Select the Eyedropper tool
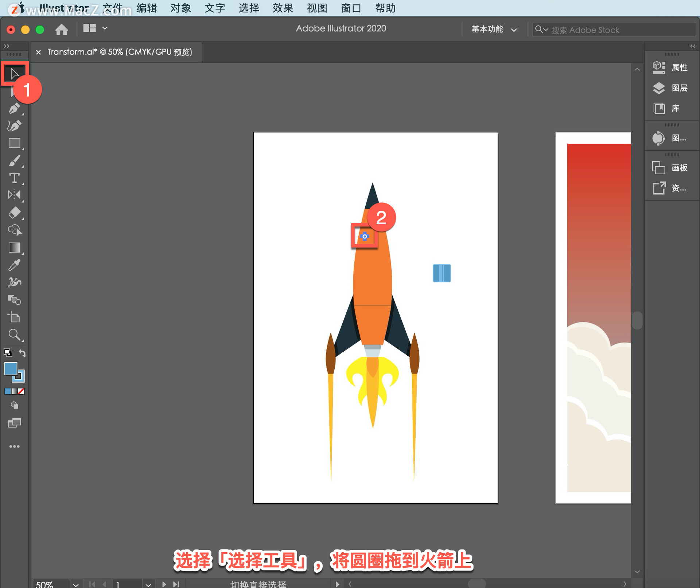The image size is (700, 588). [14, 265]
